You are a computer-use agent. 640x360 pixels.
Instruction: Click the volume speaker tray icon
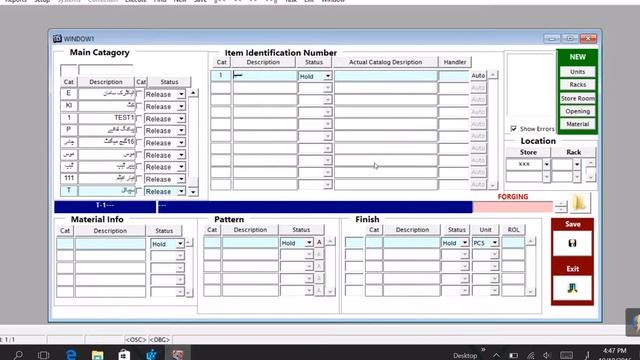[547, 356]
